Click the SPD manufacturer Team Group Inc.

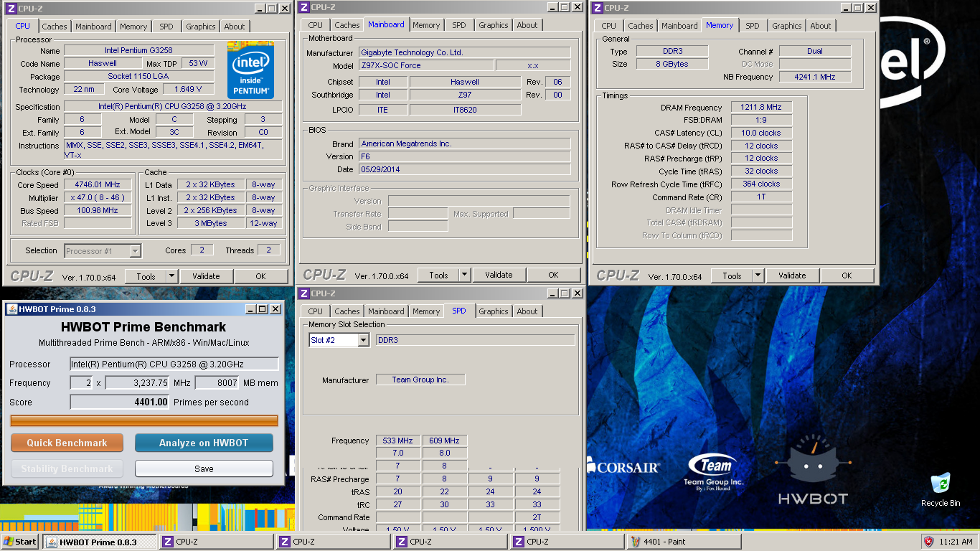(x=420, y=380)
